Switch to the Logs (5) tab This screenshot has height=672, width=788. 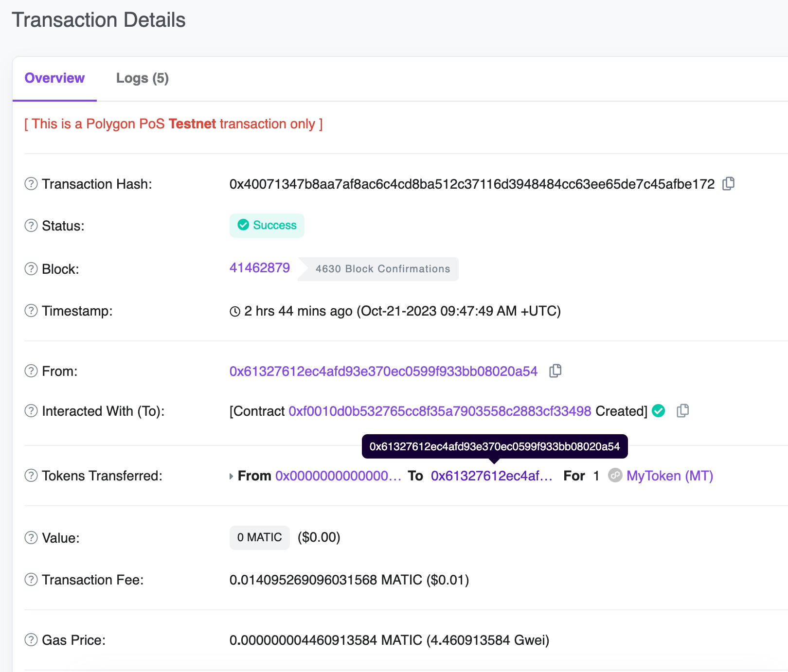[142, 78]
